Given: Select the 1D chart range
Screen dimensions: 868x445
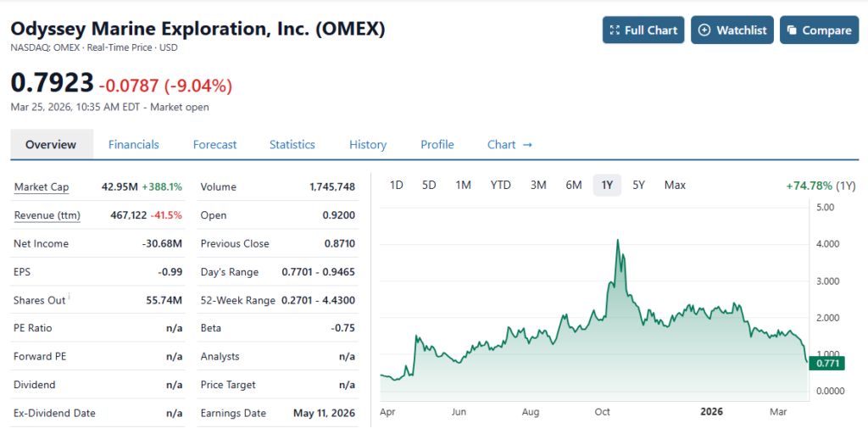Looking at the screenshot, I should coord(396,185).
